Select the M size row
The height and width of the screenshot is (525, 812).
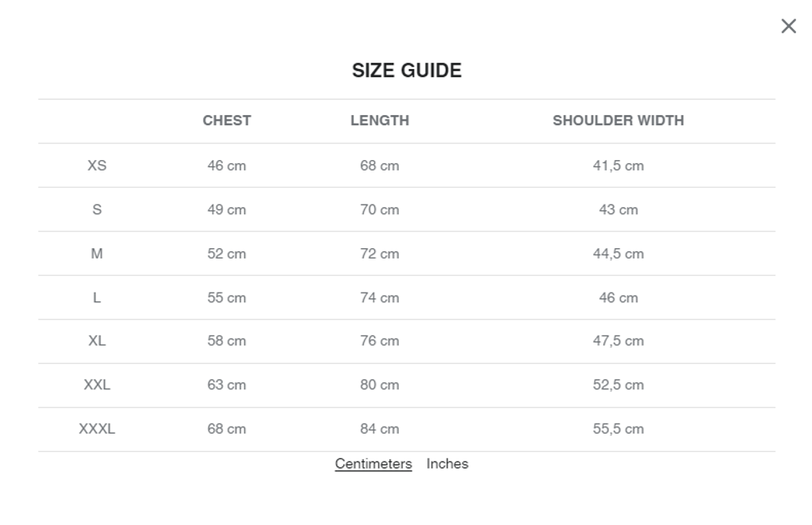pos(97,254)
